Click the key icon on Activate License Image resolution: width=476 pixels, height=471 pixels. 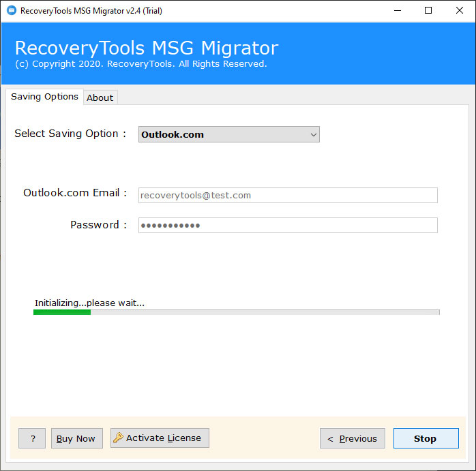coord(118,438)
